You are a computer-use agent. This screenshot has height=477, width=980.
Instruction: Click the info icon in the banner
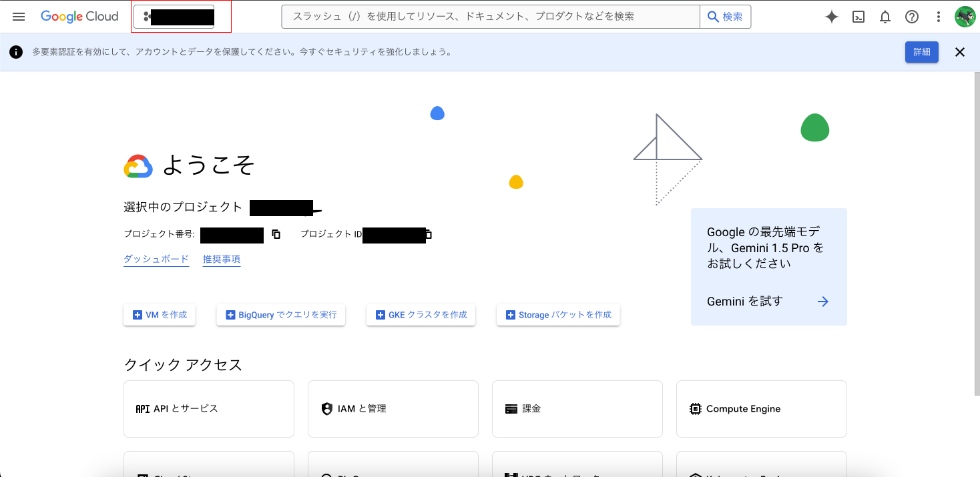[x=16, y=52]
